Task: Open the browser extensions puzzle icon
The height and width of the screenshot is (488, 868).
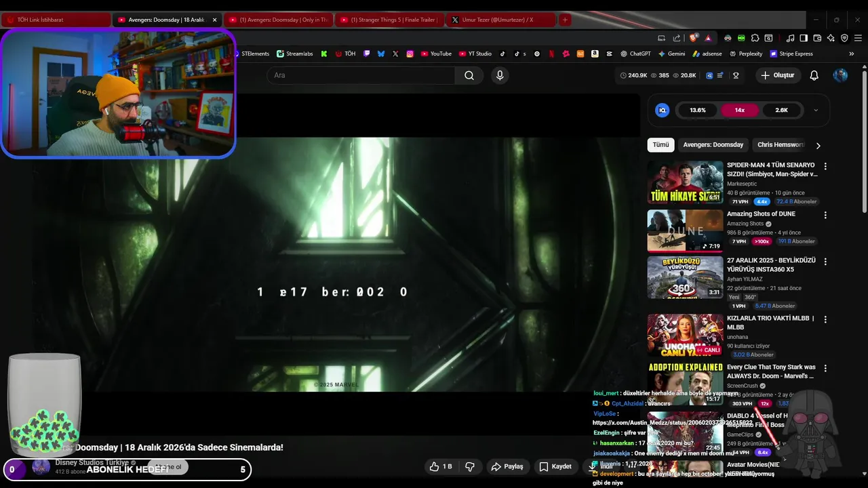Action: [x=755, y=38]
